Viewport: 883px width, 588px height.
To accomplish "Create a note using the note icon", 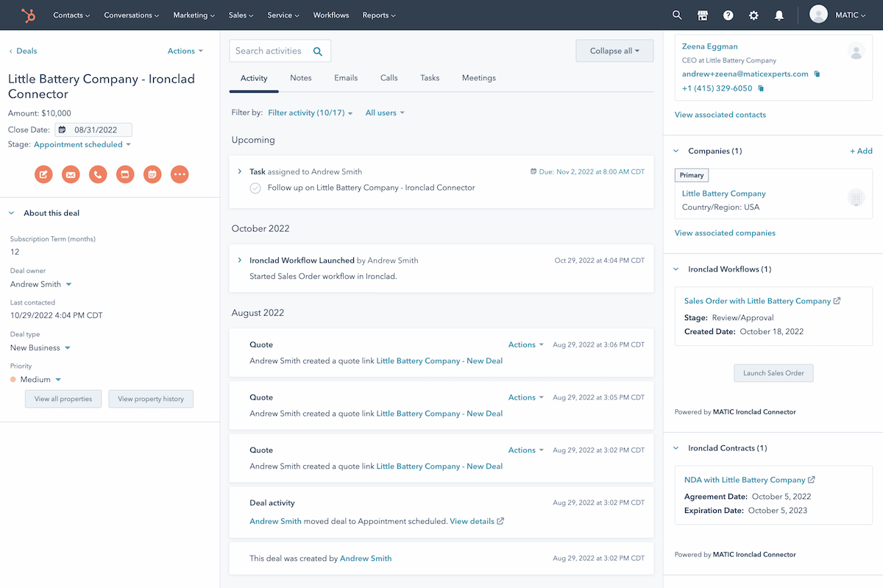I will click(x=43, y=174).
